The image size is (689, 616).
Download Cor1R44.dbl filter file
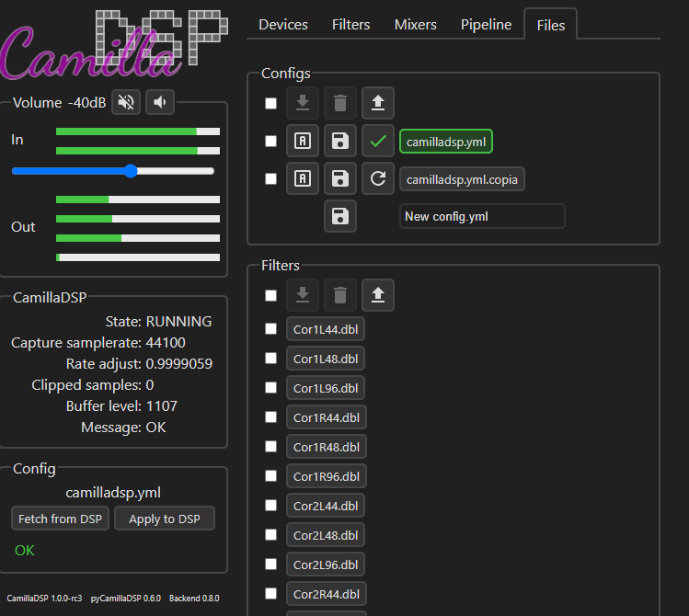[327, 417]
